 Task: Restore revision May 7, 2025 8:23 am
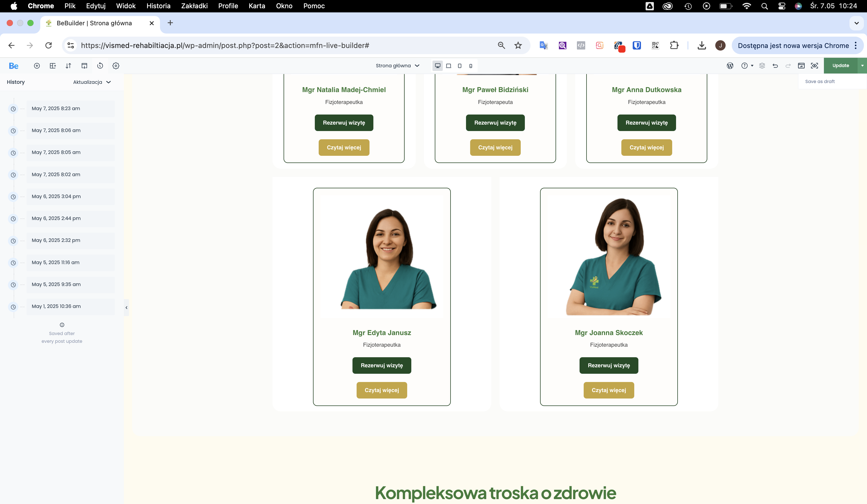point(70,109)
